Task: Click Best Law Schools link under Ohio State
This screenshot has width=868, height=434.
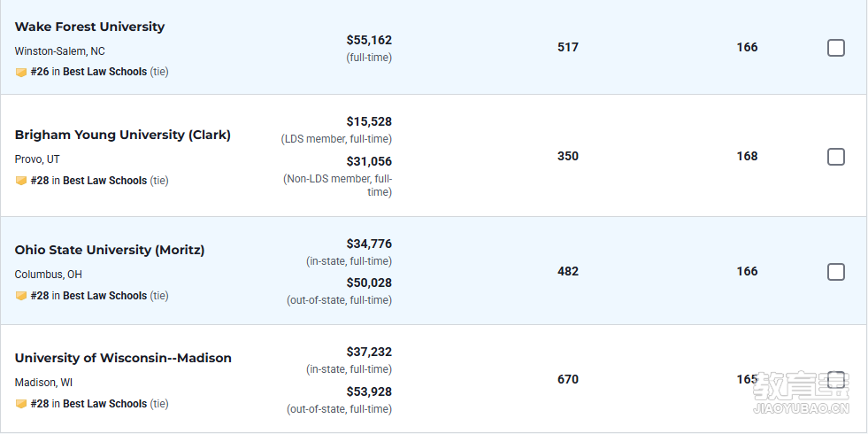Action: tap(104, 296)
